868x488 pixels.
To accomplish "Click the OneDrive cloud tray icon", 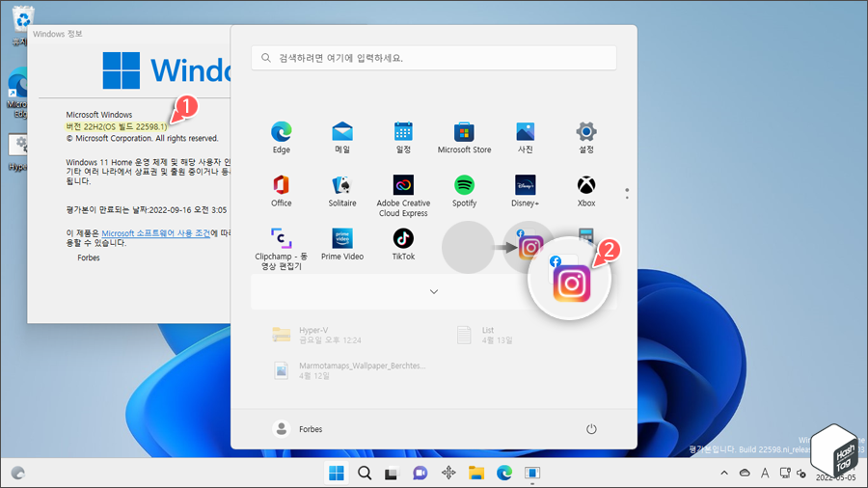I will (745, 474).
